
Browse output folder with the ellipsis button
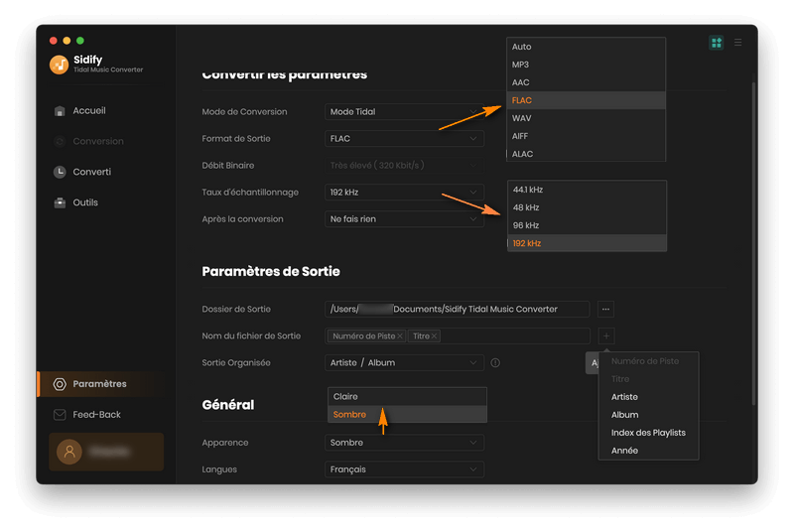pyautogui.click(x=606, y=310)
